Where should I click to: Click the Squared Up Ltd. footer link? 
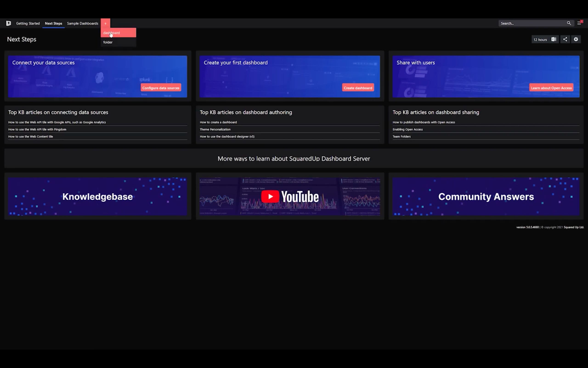click(x=574, y=227)
